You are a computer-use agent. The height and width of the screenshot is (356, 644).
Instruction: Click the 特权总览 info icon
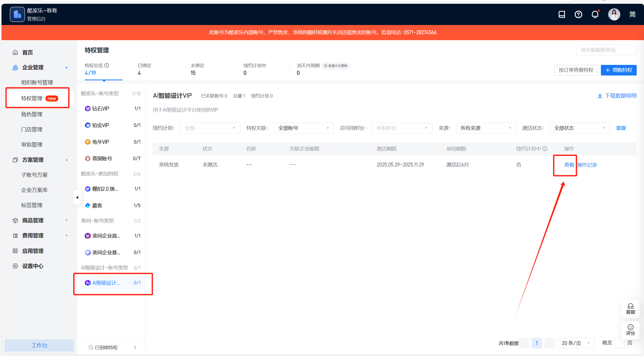(107, 65)
